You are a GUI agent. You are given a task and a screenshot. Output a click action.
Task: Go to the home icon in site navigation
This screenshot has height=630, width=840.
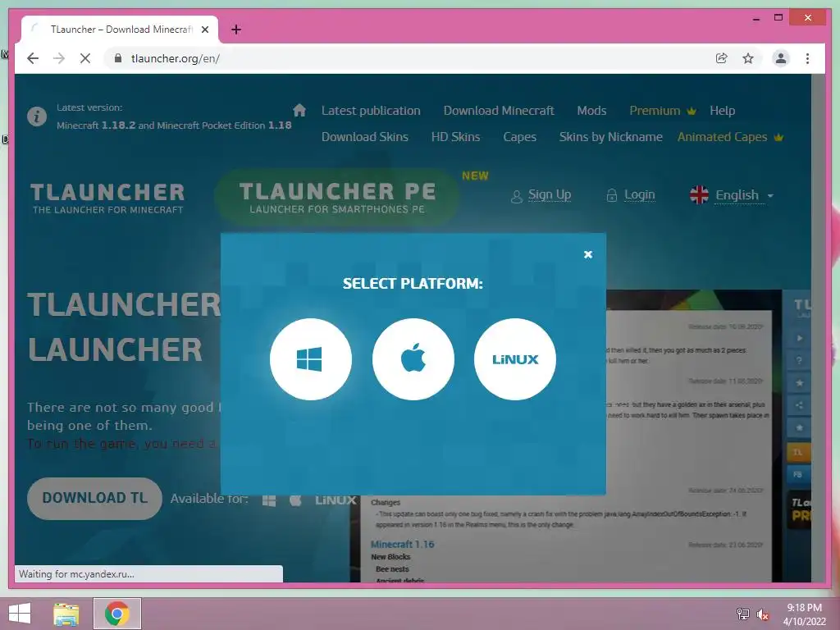tap(299, 111)
